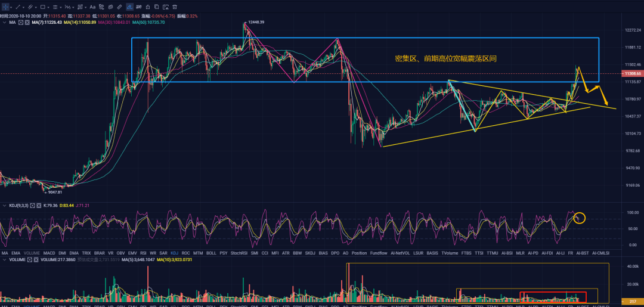The width and height of the screenshot is (644, 307).
Task: Select StochRSI tab below KDJ chart
Action: [239, 253]
